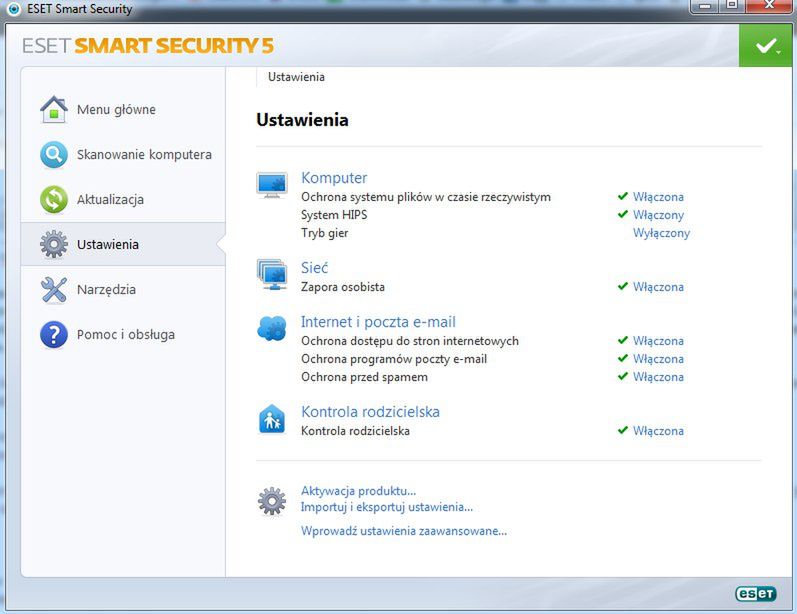Viewport: 797px width, 614px height.
Task: Toggle real-time file system protection Włączona
Action: pyautogui.click(x=658, y=197)
